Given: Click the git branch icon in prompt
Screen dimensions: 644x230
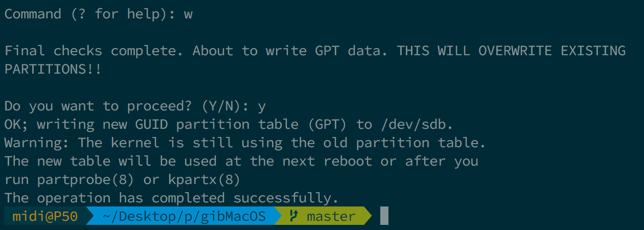Looking at the screenshot, I should [293, 216].
